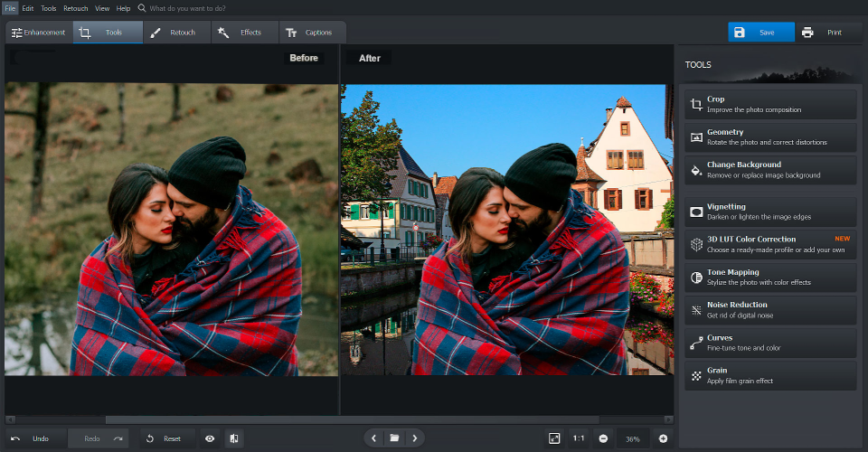Open the Retouch menu

pos(75,8)
